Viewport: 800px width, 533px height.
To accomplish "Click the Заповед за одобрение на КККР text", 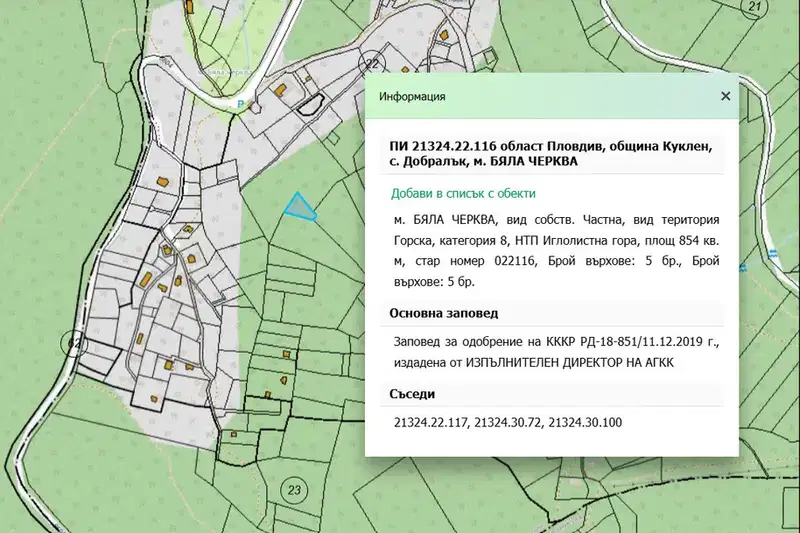I will click(556, 352).
